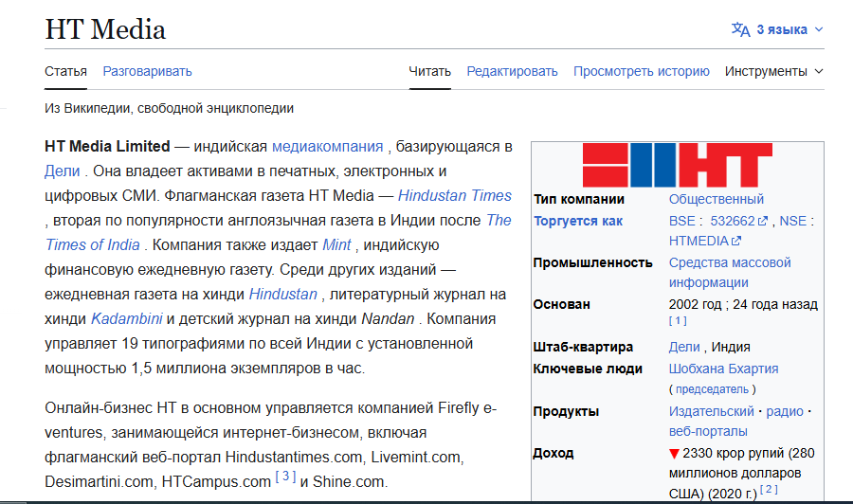The width and height of the screenshot is (853, 504).
Task: Click the HT Media logo image
Action: pos(678,165)
